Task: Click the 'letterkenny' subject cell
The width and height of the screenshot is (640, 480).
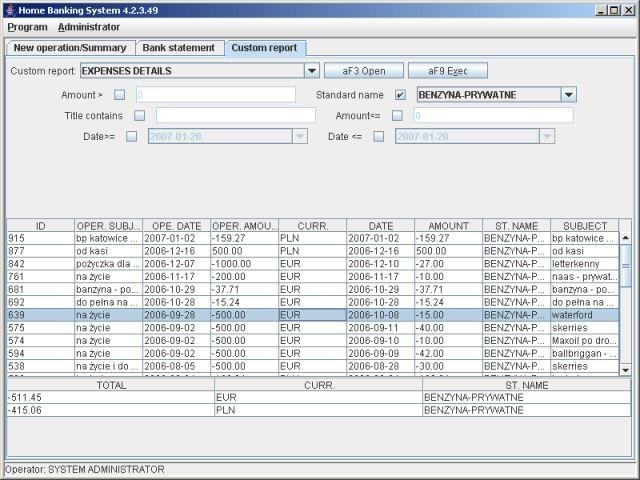Action: pos(585,264)
